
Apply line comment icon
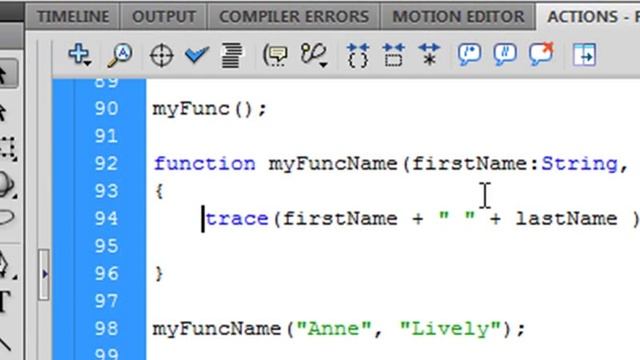(505, 55)
